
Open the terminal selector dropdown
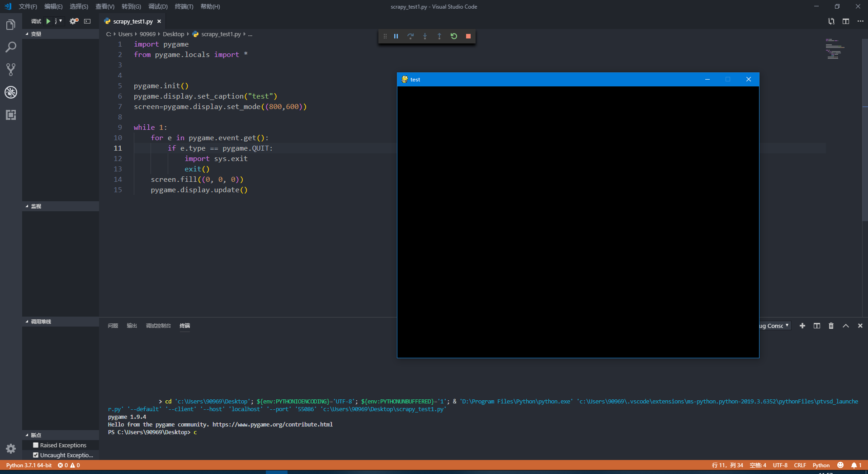pyautogui.click(x=775, y=326)
